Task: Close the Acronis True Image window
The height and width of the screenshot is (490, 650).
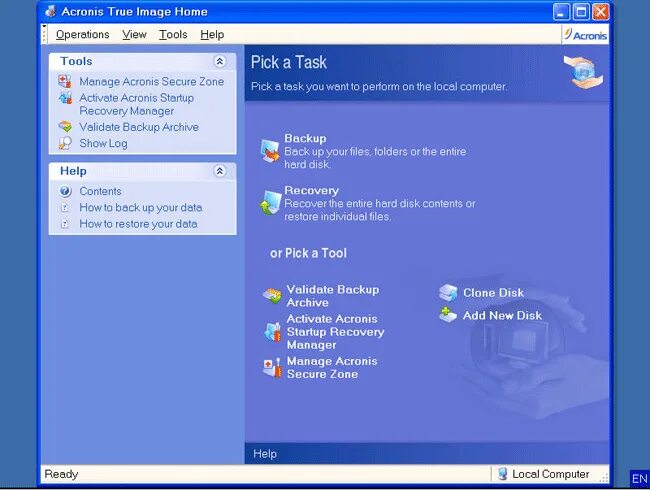Action: (600, 12)
